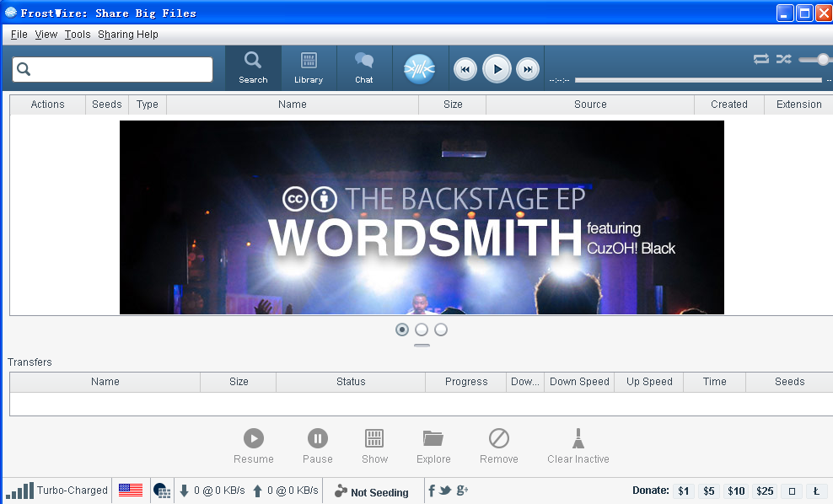Click the Resume transfer button
The image size is (833, 504).
coord(254,446)
